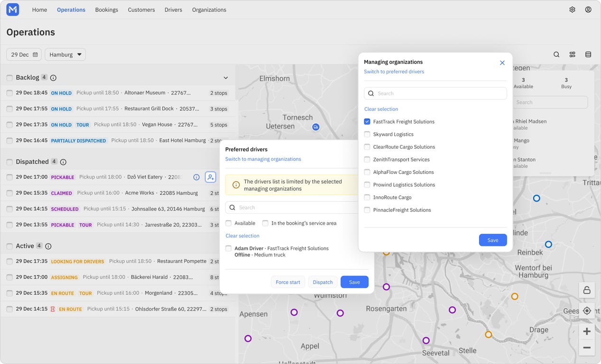
Task: Click the warning info icon in yellow notice
Action: click(x=236, y=185)
